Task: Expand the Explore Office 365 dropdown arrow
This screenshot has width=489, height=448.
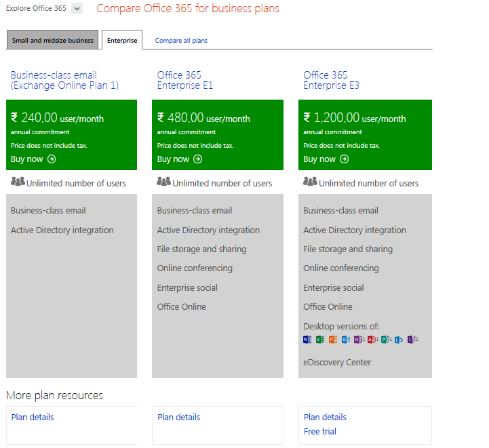Action: point(77,8)
